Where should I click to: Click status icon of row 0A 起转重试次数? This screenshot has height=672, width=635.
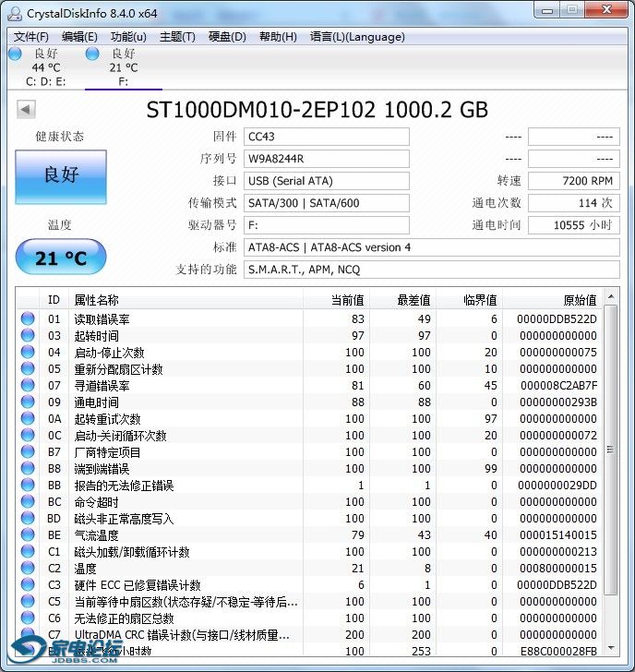(28, 418)
